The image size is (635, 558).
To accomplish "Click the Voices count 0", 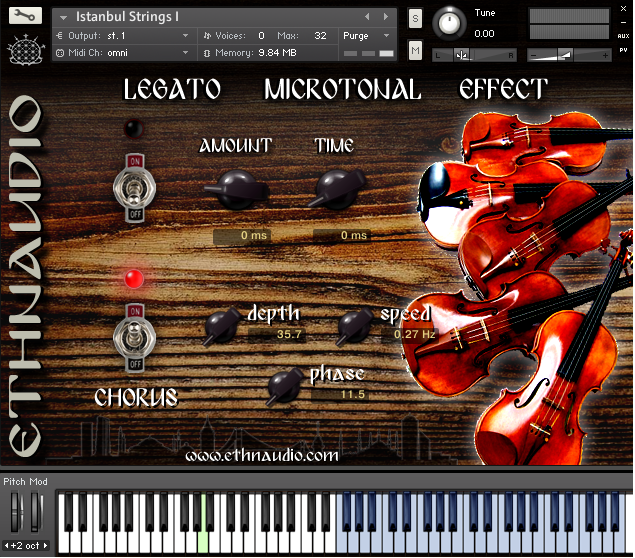I will (x=261, y=36).
